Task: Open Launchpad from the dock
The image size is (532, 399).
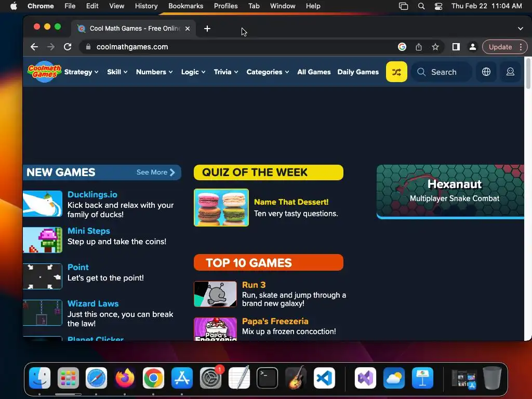Action: click(x=68, y=378)
